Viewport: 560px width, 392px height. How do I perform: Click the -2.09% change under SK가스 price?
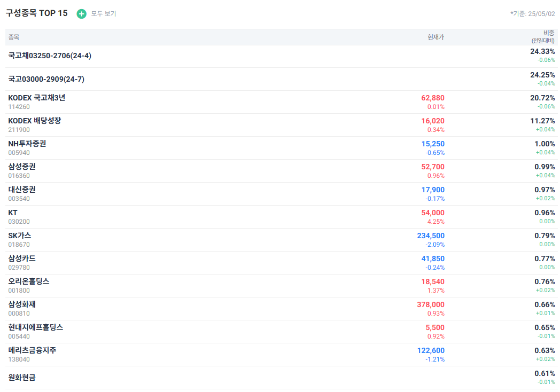[x=434, y=245]
